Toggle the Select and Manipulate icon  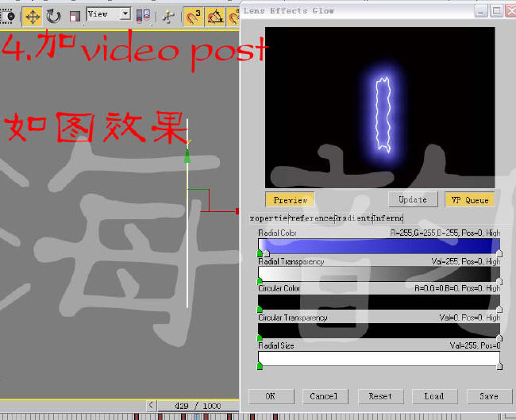click(x=168, y=17)
